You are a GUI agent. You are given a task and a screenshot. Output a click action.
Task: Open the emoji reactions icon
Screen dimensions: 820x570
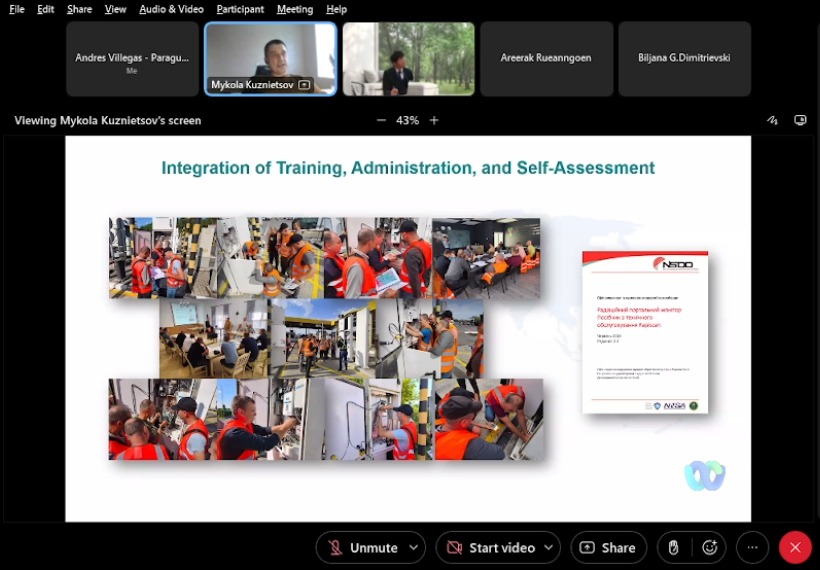(x=710, y=548)
